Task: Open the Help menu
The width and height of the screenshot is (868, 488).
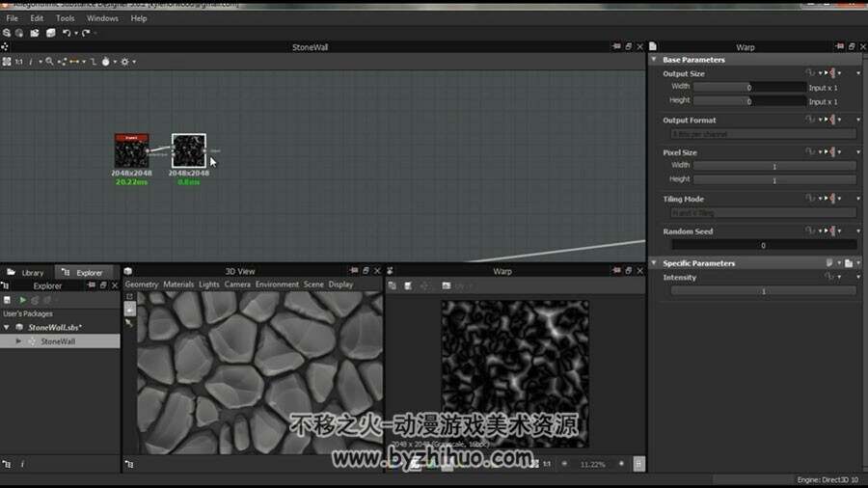Action: [x=138, y=18]
